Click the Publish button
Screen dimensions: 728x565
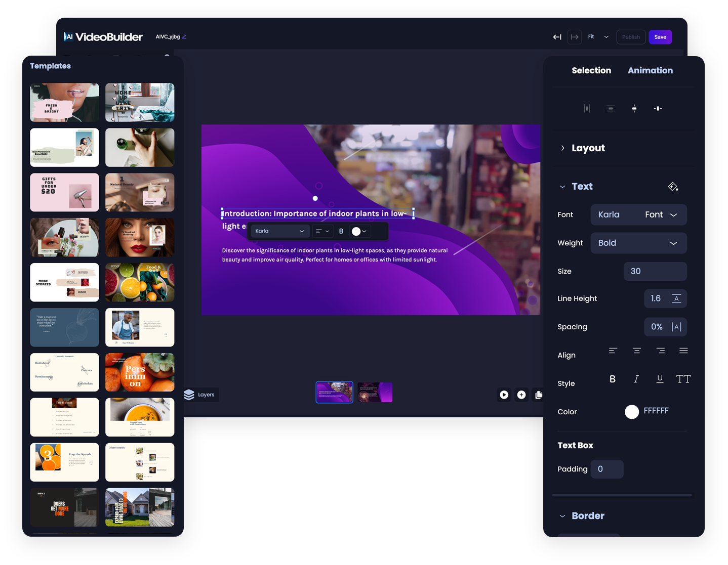point(631,37)
